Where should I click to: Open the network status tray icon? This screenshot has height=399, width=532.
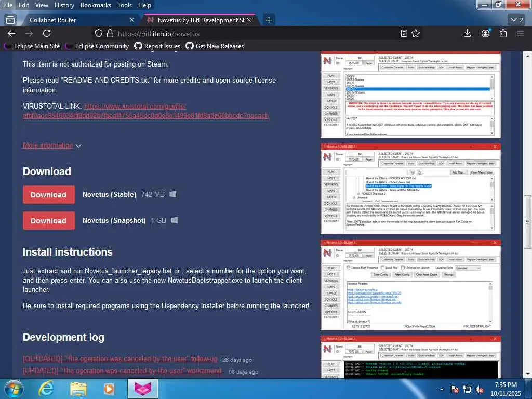tap(467, 389)
